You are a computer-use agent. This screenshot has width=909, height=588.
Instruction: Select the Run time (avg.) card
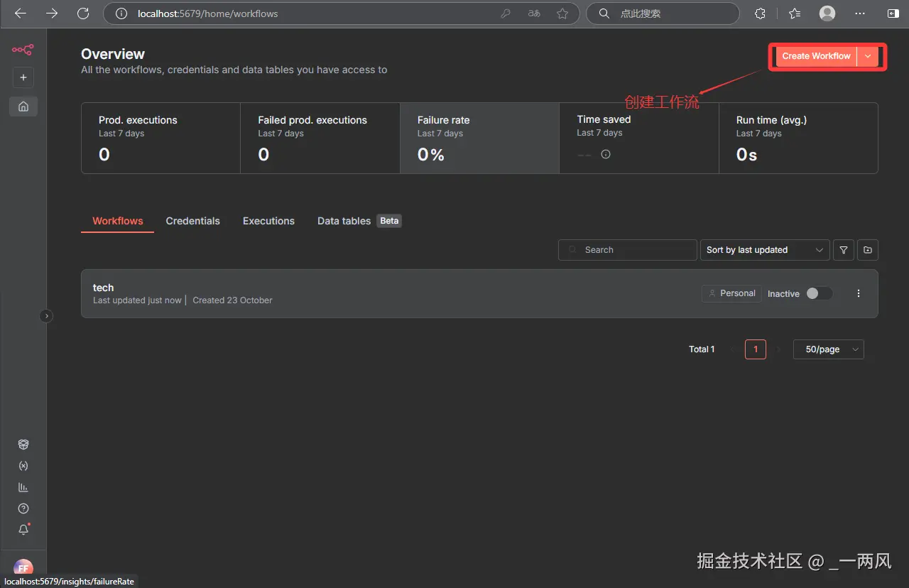798,138
